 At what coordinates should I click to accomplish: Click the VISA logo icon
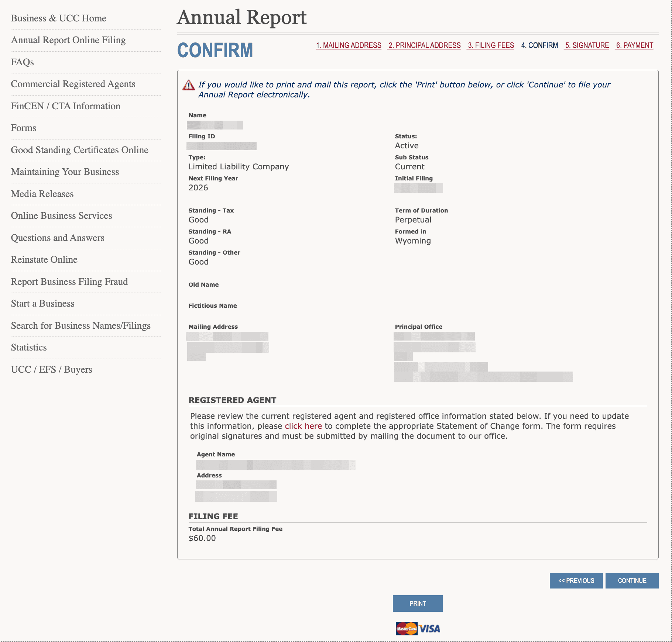coord(429,629)
